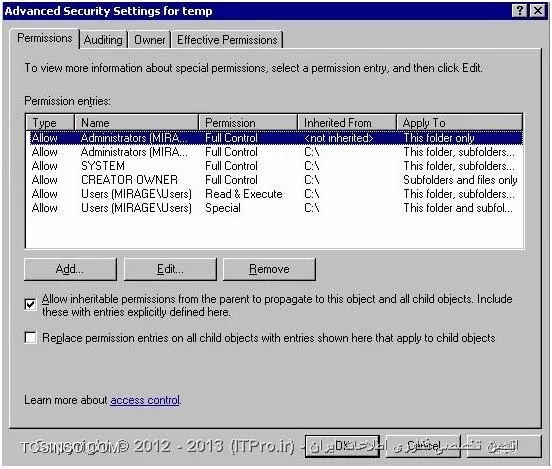Click C:\ in the SYSTEM row
This screenshot has height=469, width=552.
pos(312,166)
